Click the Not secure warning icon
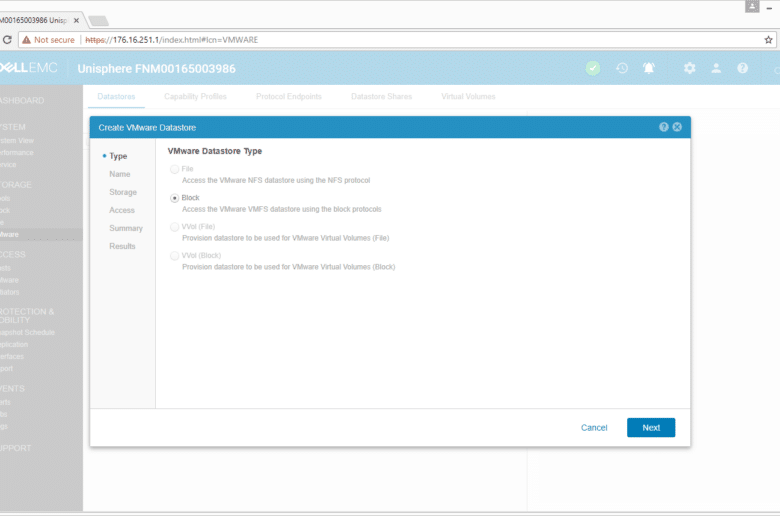The width and height of the screenshot is (780, 516). (x=26, y=40)
